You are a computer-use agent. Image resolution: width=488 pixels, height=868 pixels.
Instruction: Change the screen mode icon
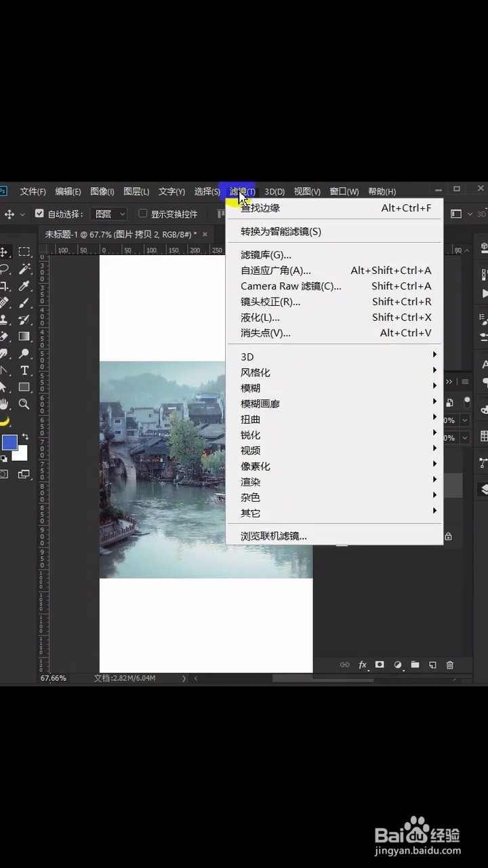pos(24,474)
